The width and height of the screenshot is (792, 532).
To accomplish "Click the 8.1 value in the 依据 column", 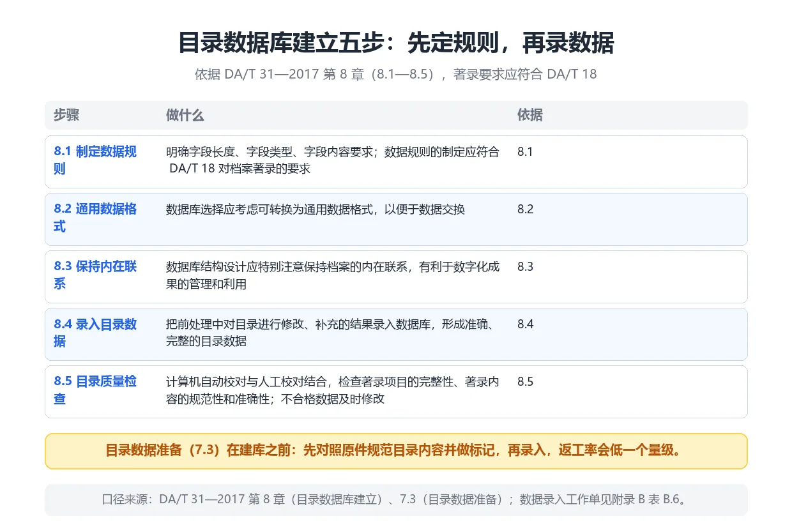I will tap(525, 152).
